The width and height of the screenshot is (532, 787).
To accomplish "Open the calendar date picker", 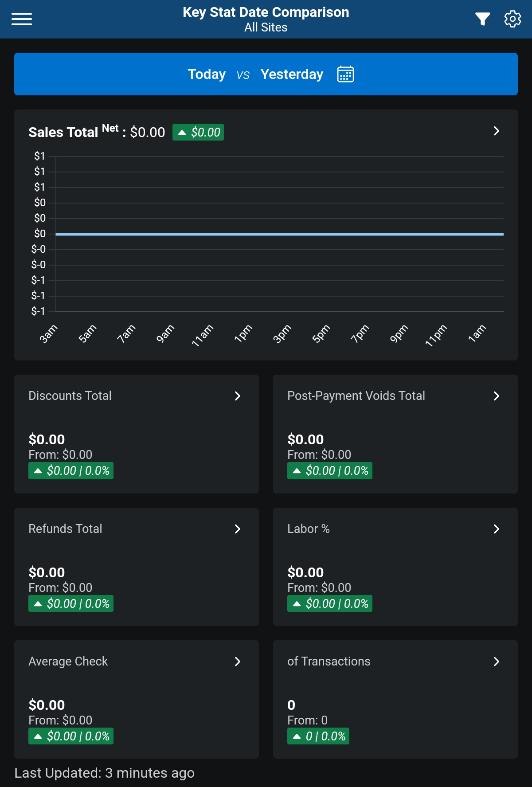I will (x=345, y=74).
